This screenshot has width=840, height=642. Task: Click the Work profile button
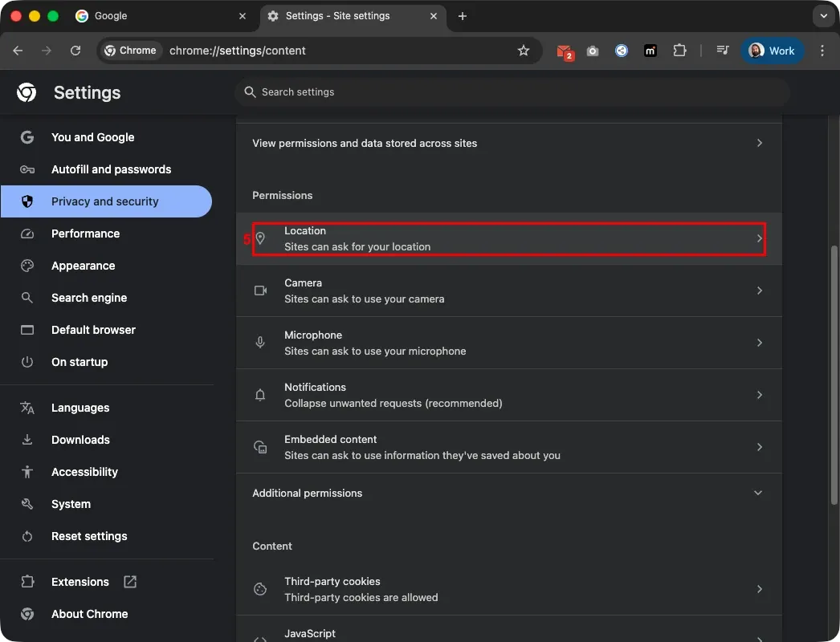pos(772,51)
